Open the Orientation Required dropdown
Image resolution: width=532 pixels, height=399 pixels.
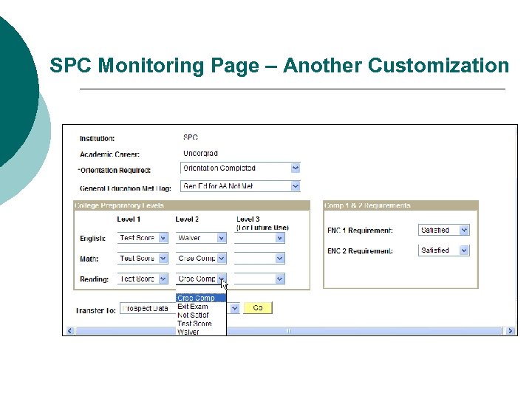240,168
